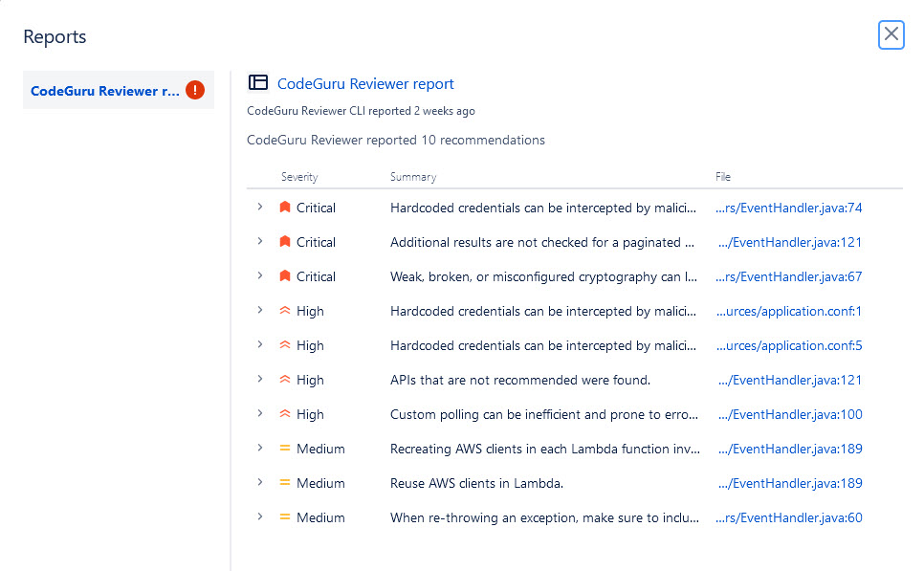Expand the weak cryptography Critical row
Viewport: 924px width, 571px height.
[x=260, y=275]
